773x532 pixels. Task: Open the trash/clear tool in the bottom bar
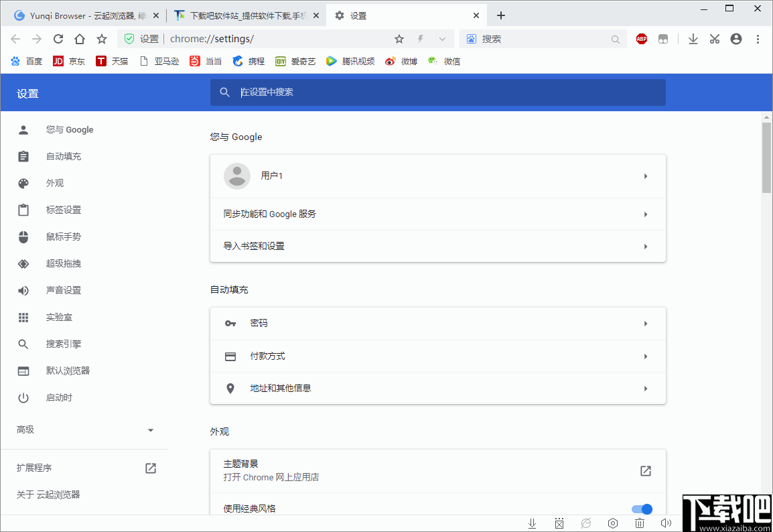point(640,523)
